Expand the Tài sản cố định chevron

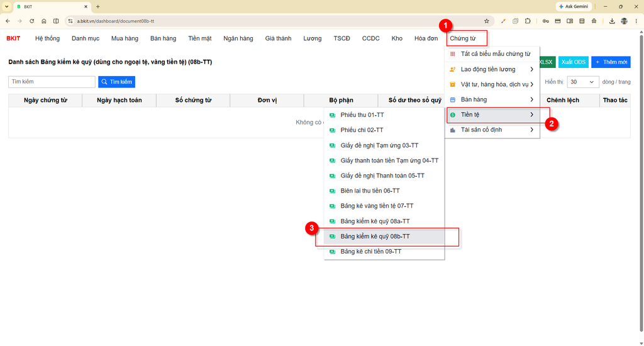coord(531,130)
